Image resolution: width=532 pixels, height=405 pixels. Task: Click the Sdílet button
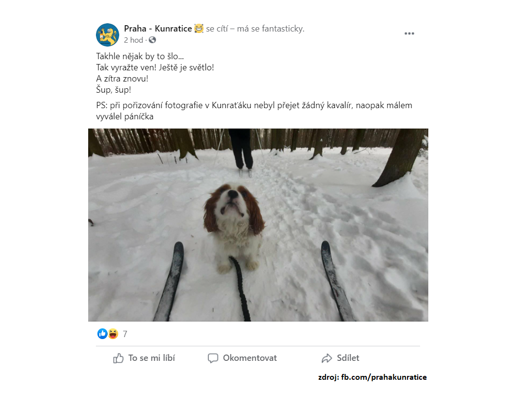[x=340, y=358]
